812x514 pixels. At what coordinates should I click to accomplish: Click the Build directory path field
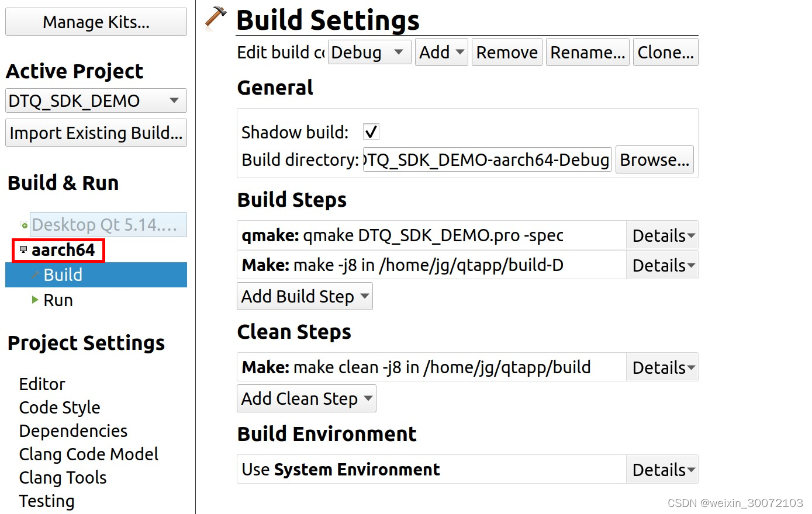point(487,159)
